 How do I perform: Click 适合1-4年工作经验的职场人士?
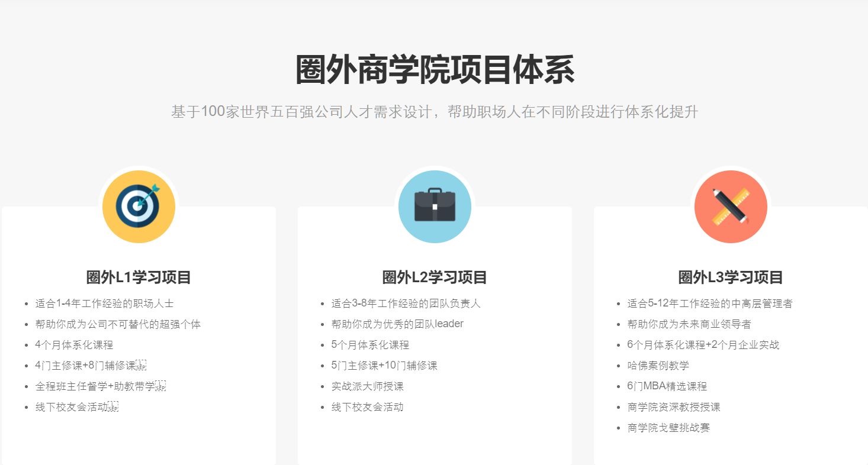pos(104,303)
